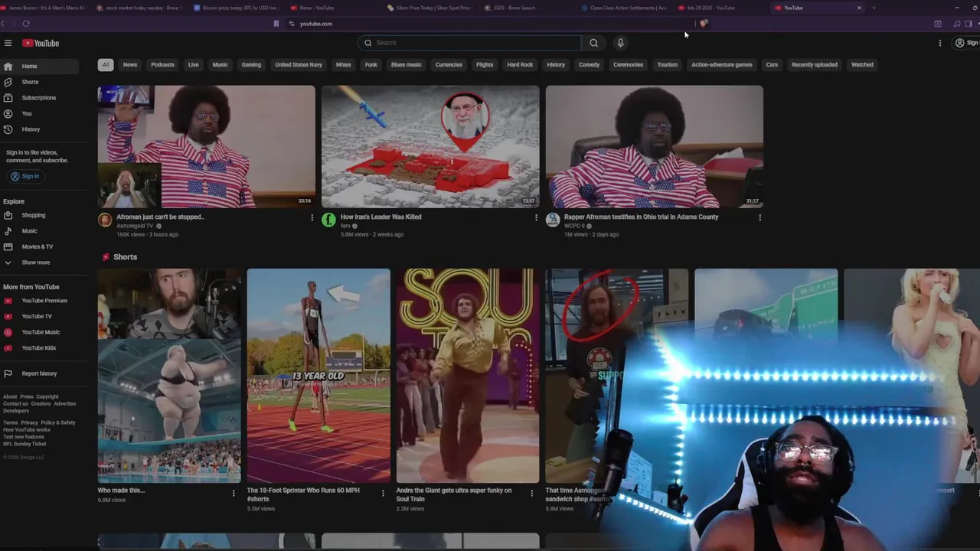
Task: Click the WCPO 9 channel avatar
Action: pos(553,220)
